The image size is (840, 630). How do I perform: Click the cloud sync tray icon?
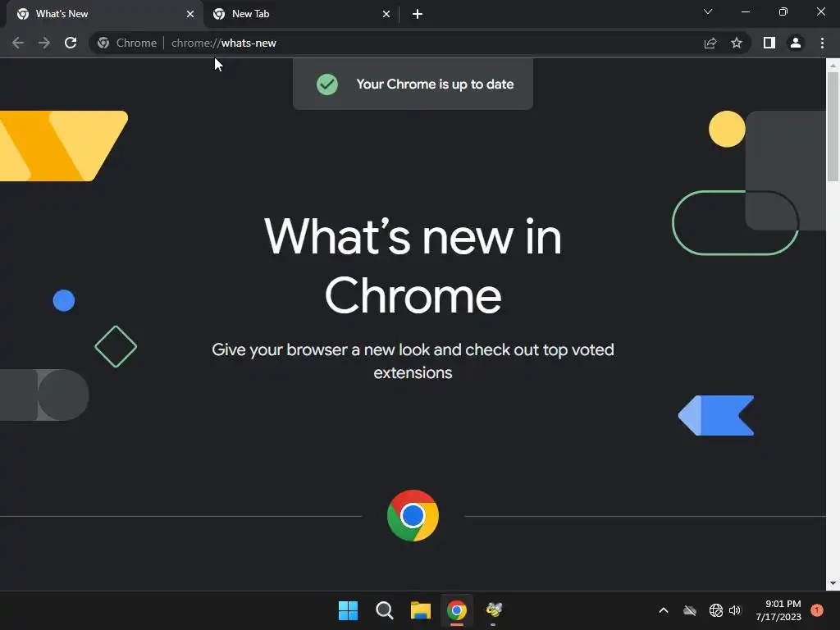(x=690, y=610)
